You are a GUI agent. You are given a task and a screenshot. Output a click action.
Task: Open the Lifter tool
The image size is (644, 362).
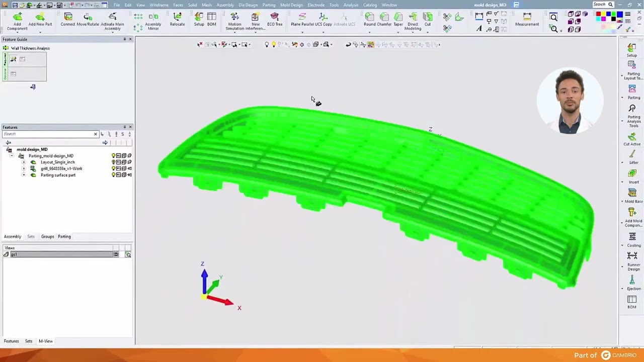[633, 158]
